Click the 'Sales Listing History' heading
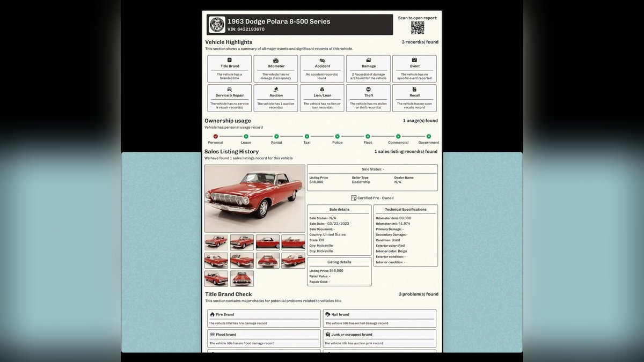644x362 pixels. pyautogui.click(x=231, y=152)
